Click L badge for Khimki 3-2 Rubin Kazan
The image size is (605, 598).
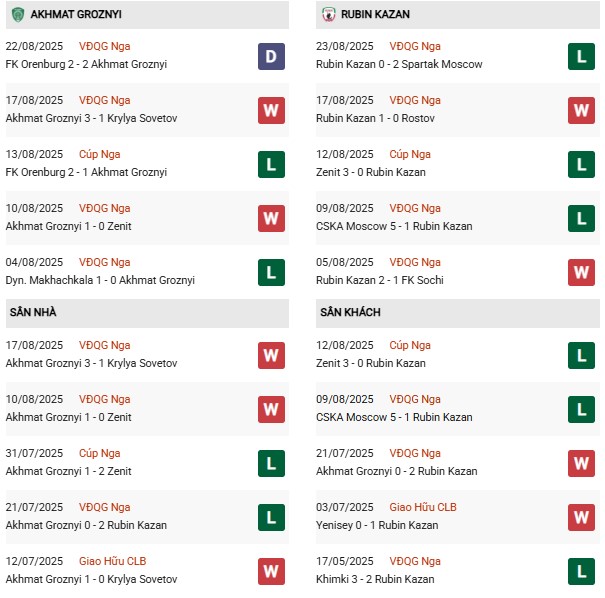click(581, 570)
